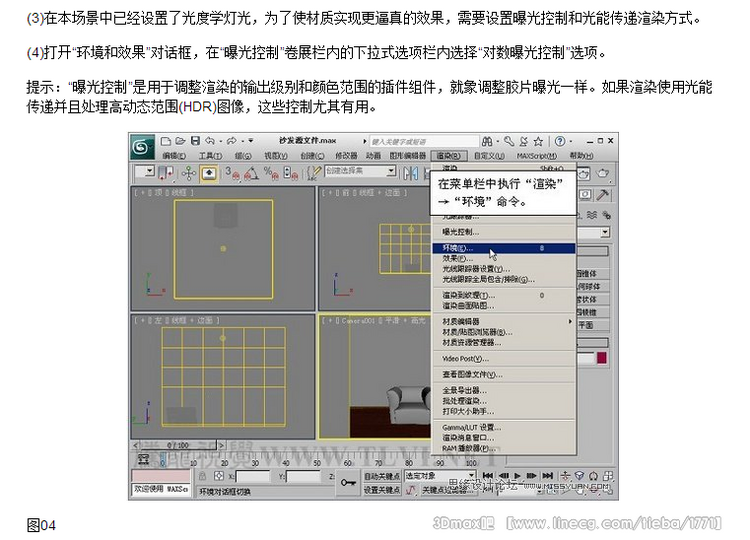Toggle Set Key (设置关键点) mode
Image resolution: width=750 pixels, height=540 pixels.
click(382, 490)
